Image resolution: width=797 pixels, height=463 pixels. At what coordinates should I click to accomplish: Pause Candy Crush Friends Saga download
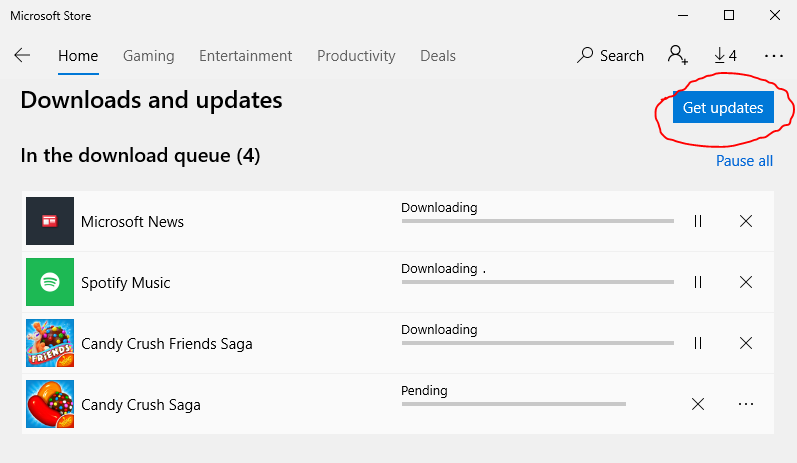pos(698,343)
